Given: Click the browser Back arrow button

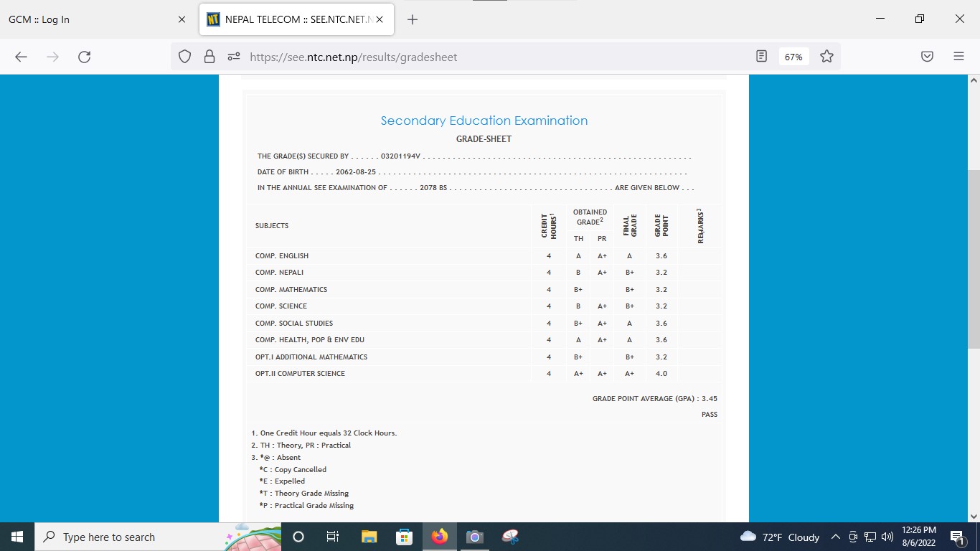Looking at the screenshot, I should coord(21,57).
